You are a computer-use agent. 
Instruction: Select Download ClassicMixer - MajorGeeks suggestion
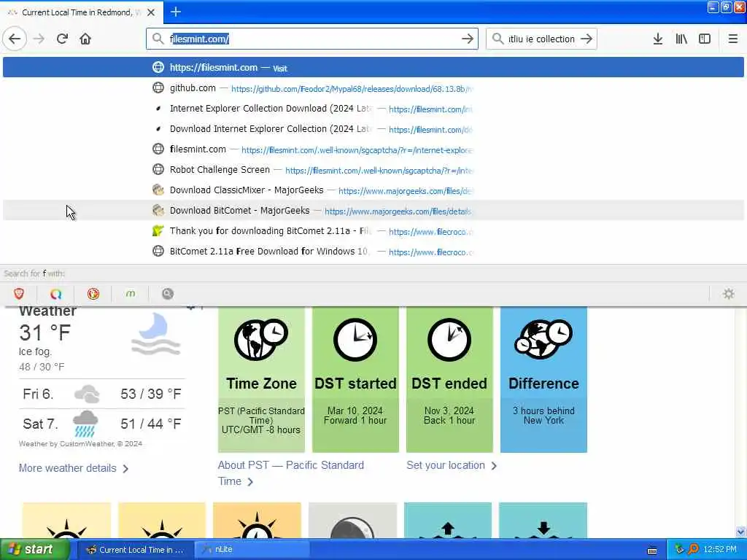click(x=373, y=190)
